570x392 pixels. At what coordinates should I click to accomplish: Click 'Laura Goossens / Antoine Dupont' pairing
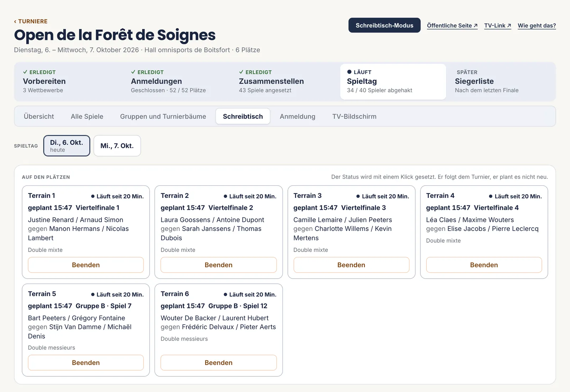click(212, 220)
